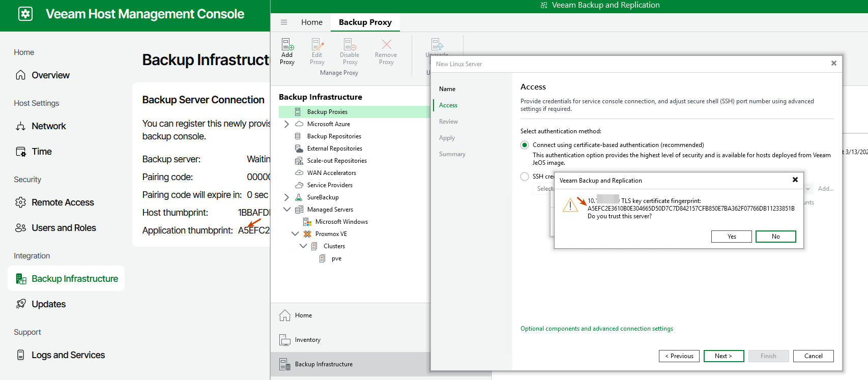Click No in fingerprint dialog

coord(775,237)
